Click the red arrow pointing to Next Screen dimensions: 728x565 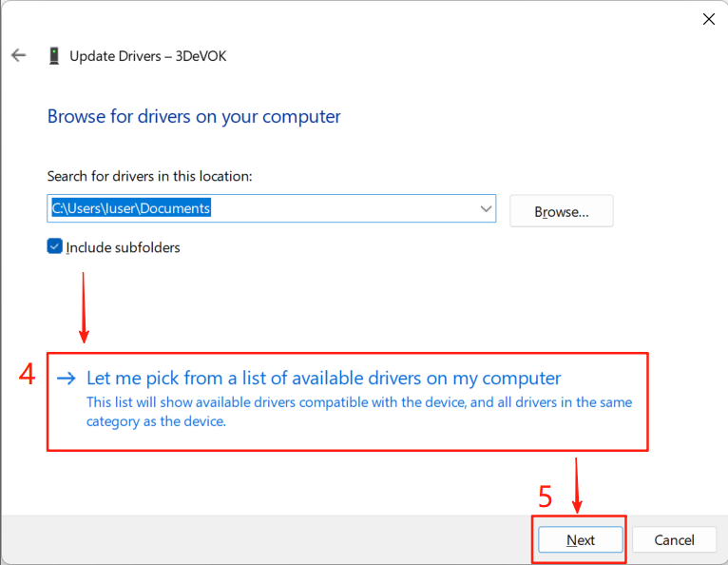[x=577, y=485]
